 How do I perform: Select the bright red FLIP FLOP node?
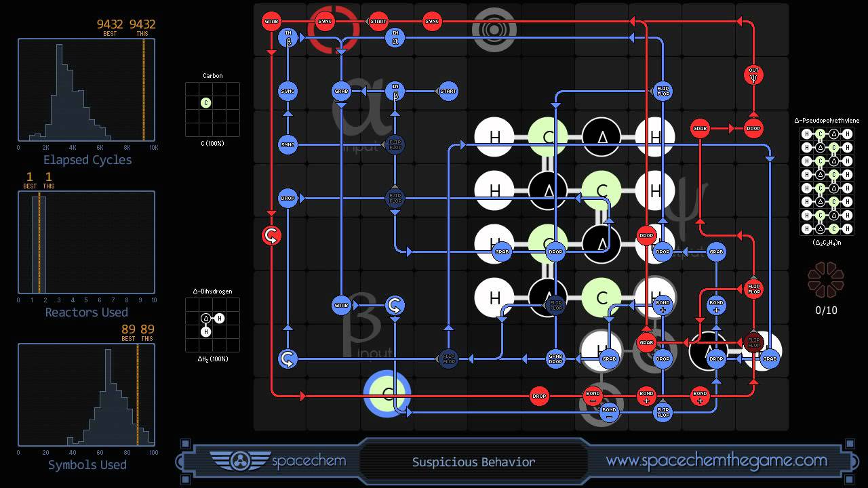tap(753, 289)
